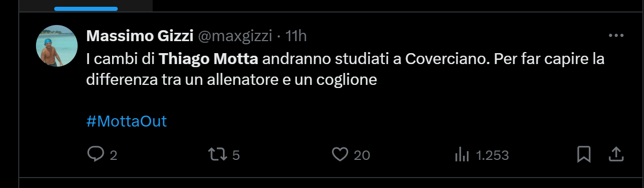Click the reply speech bubble icon

95,154
